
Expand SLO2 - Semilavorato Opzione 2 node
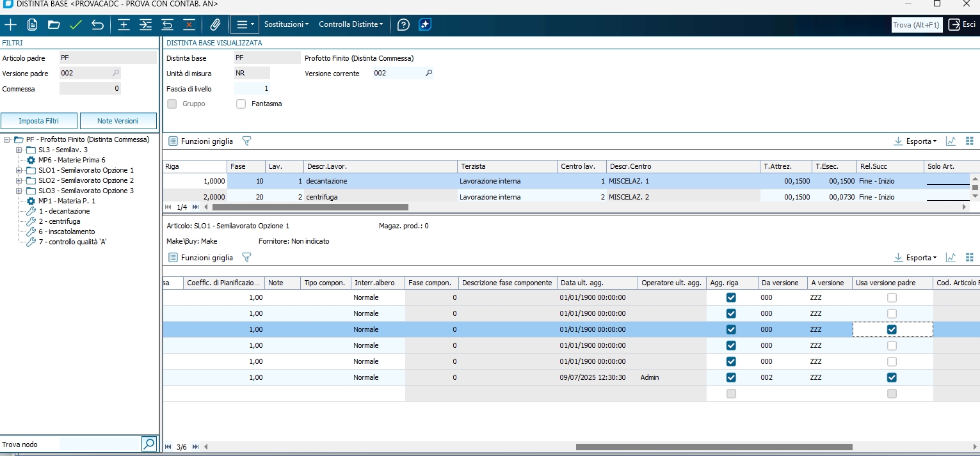click(x=19, y=180)
